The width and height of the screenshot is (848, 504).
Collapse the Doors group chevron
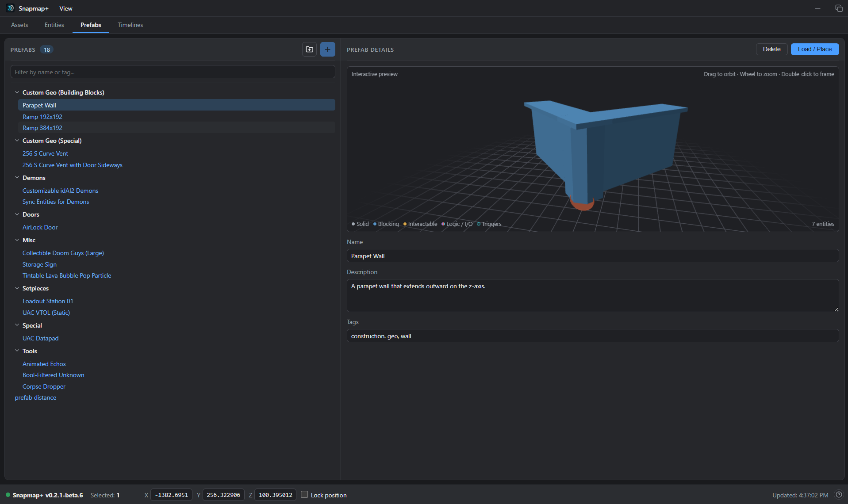(17, 214)
